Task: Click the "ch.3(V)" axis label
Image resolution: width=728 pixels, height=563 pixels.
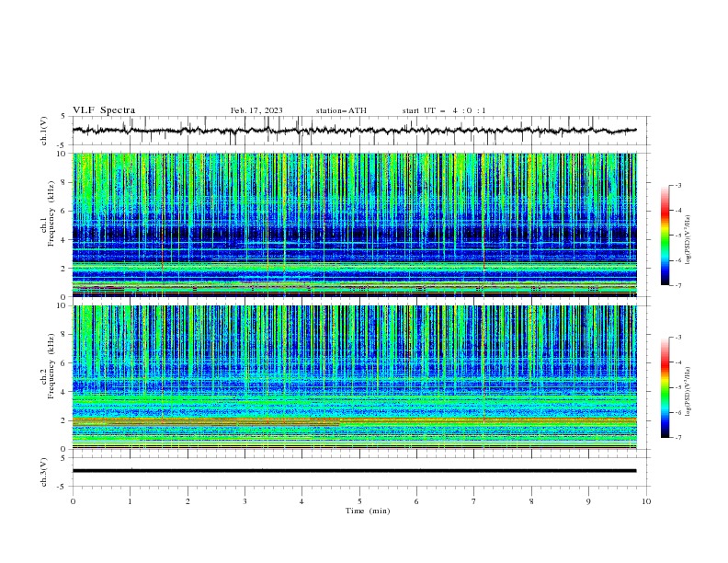Action: click(x=43, y=472)
